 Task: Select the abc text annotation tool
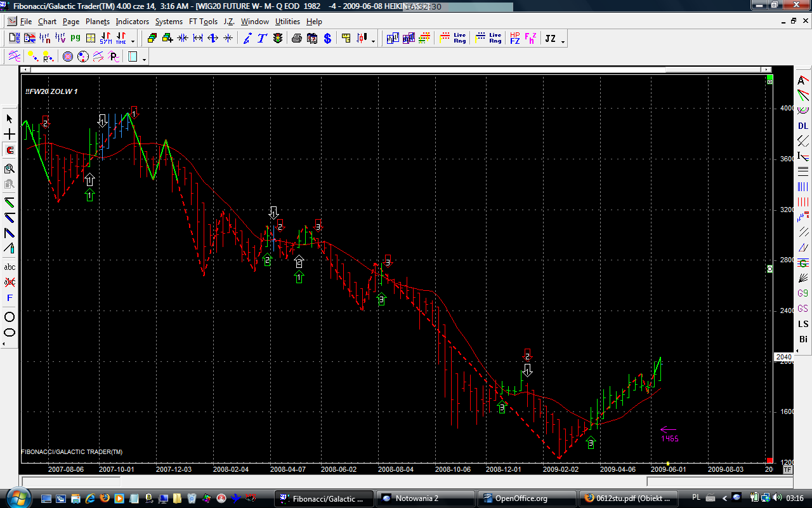tap(10, 267)
